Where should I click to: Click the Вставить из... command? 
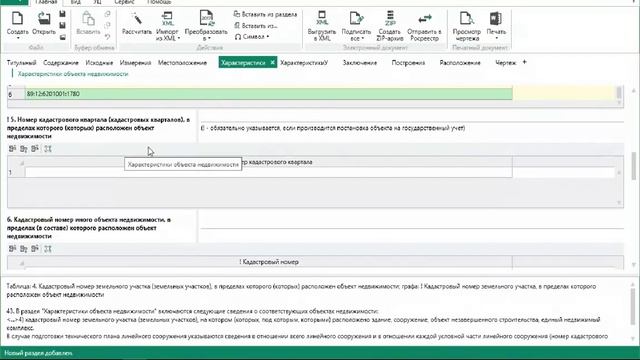coord(256,26)
